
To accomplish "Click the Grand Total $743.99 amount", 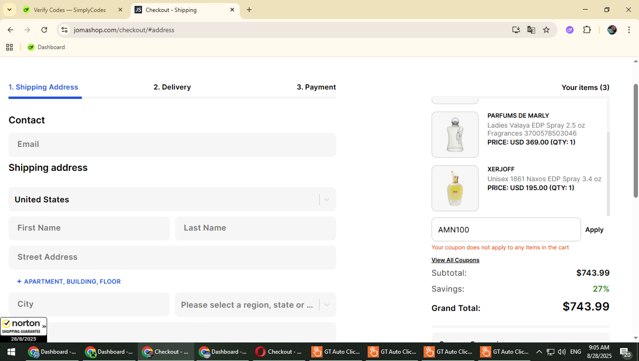I will click(x=586, y=306).
